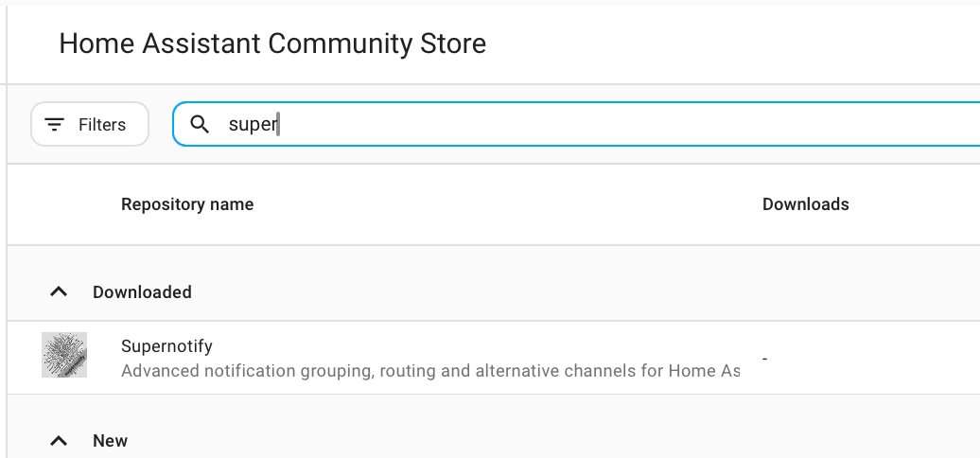This screenshot has width=980, height=458.
Task: Click the magnifying glass search icon
Action: [200, 125]
